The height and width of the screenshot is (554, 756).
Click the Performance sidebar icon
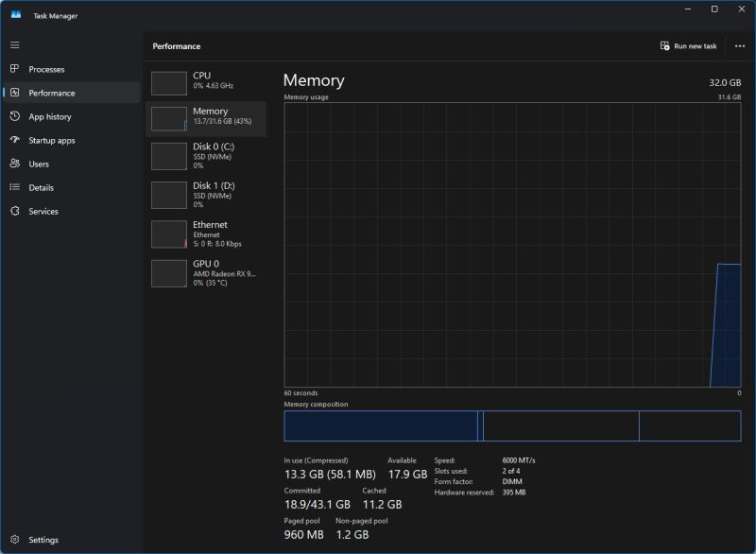tap(15, 92)
